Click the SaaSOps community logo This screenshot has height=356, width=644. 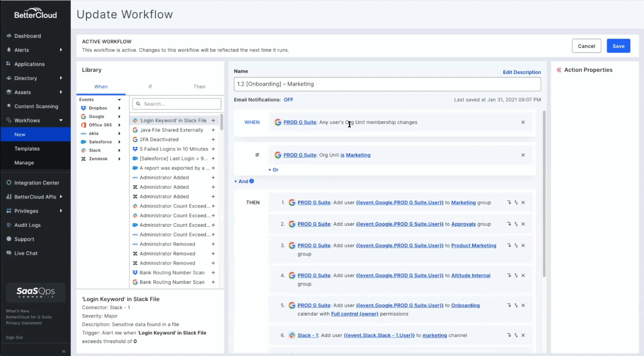pos(35,292)
